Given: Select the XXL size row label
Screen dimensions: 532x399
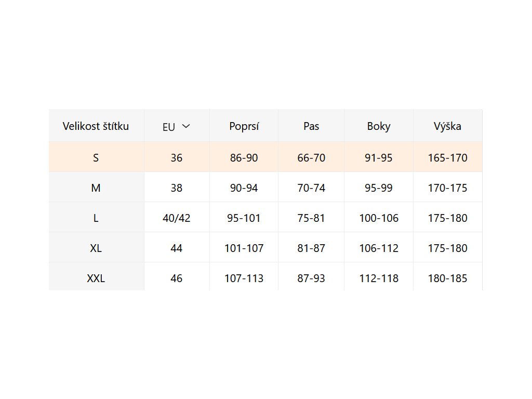Looking at the screenshot, I should tap(96, 278).
